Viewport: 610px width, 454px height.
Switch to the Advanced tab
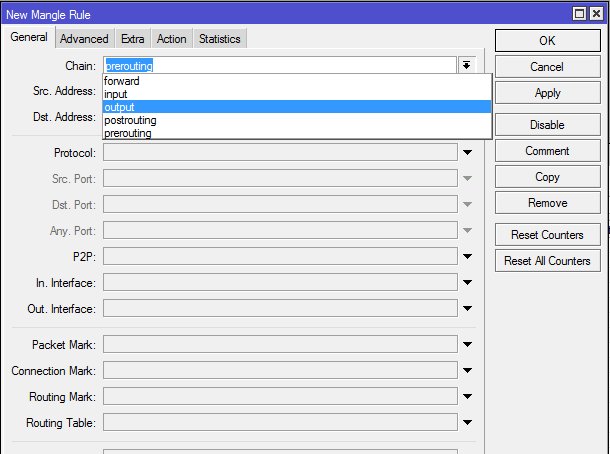(x=84, y=39)
